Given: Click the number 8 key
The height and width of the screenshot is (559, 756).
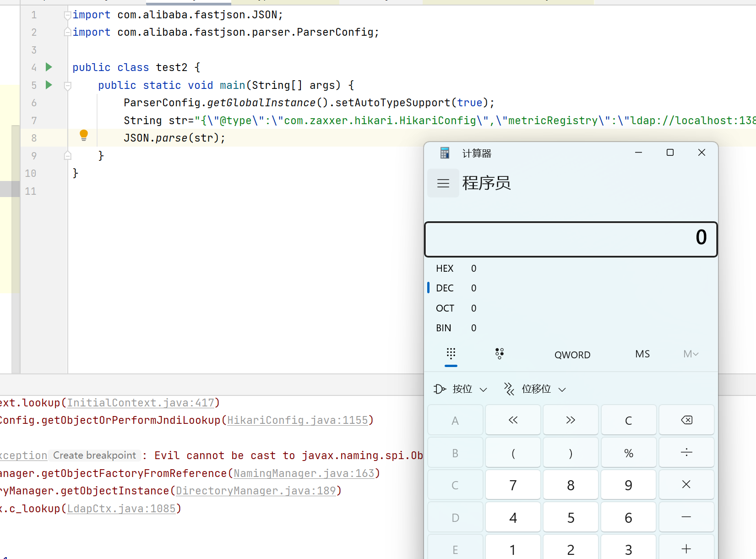Looking at the screenshot, I should (571, 485).
